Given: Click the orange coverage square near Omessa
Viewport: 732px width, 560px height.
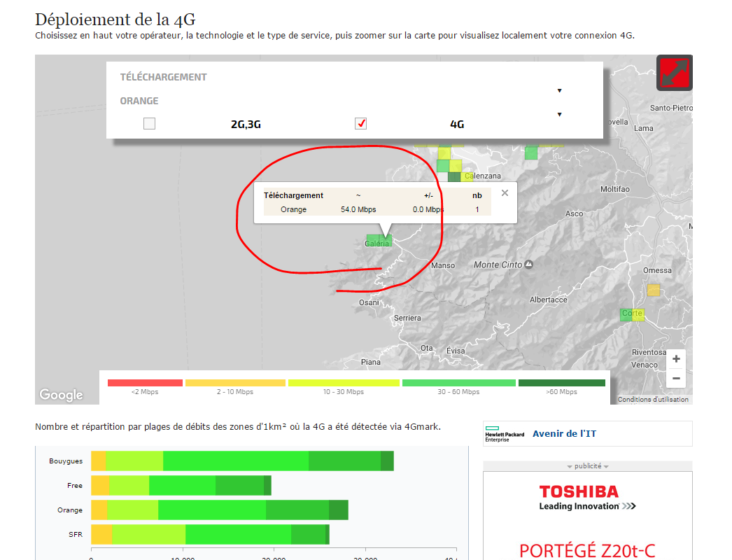Looking at the screenshot, I should (654, 290).
